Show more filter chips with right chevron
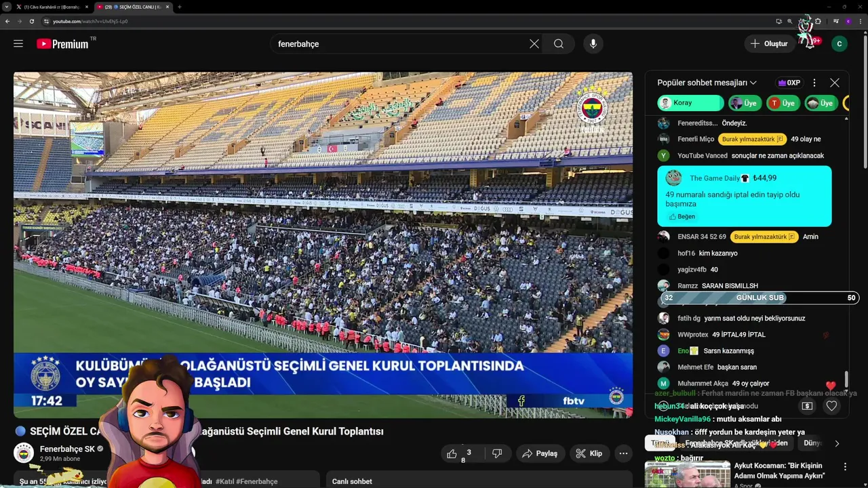The height and width of the screenshot is (488, 868). point(837,443)
